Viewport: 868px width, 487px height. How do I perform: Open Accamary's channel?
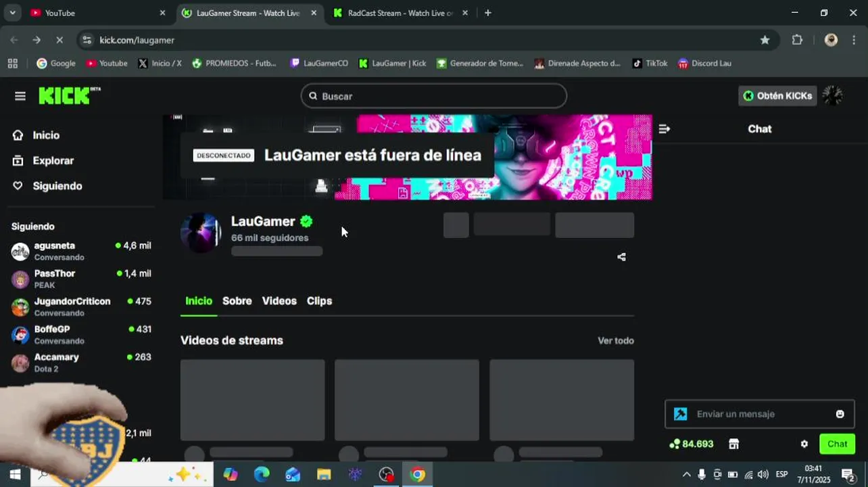[81, 362]
